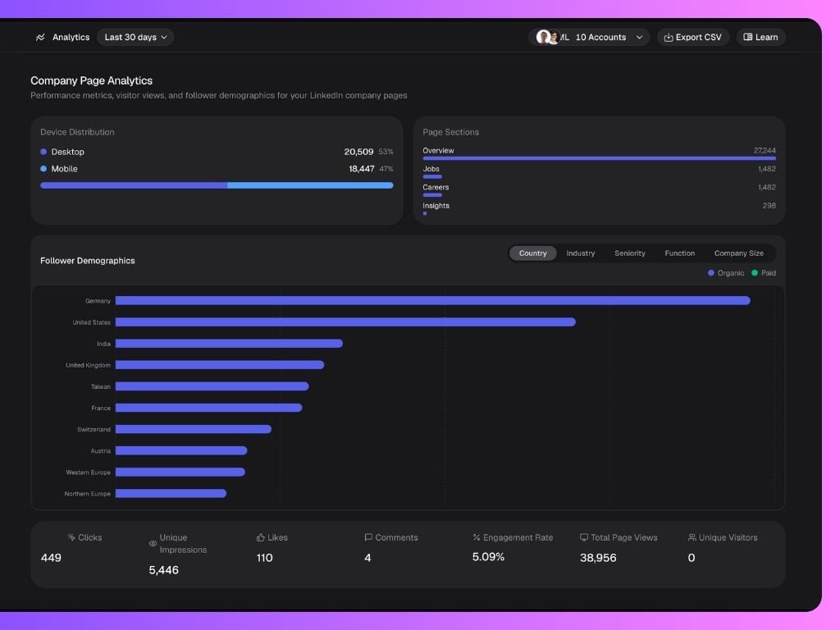The width and height of the screenshot is (840, 630).
Task: Click the Page Sections card title
Action: (450, 132)
